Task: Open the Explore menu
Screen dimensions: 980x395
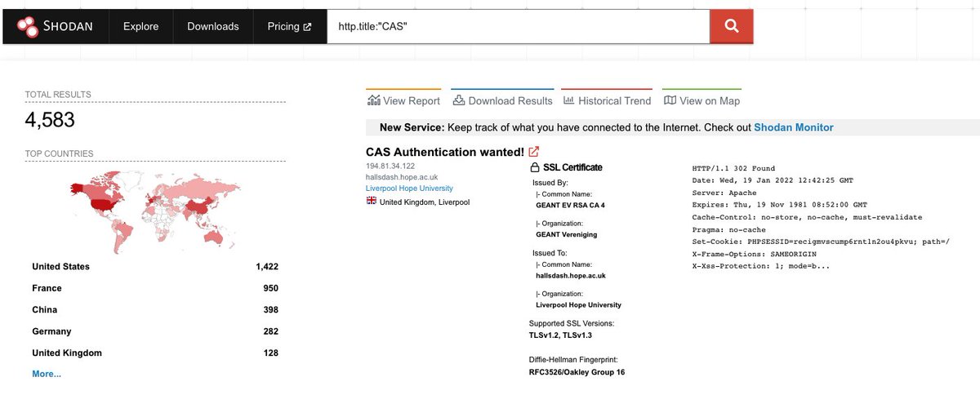Action: [x=140, y=26]
